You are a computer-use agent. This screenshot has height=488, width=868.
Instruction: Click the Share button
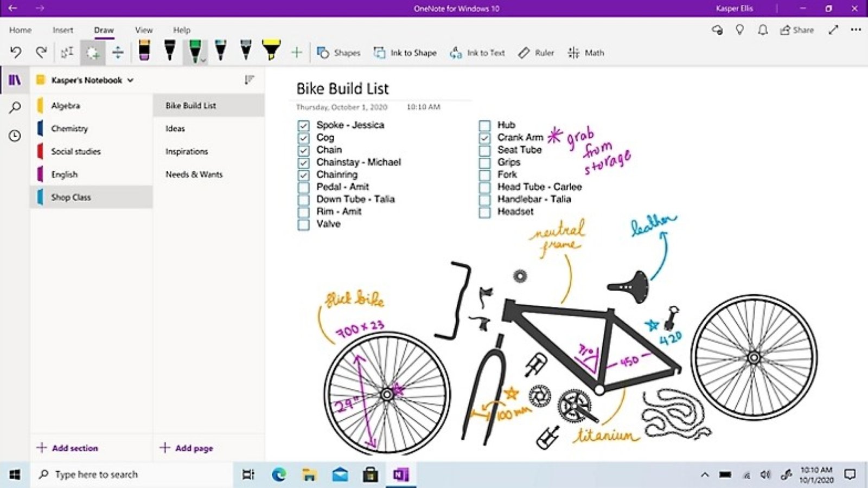pyautogui.click(x=799, y=30)
